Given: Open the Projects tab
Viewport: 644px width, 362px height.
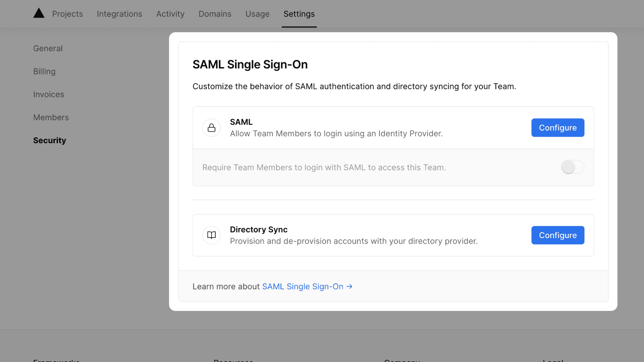Looking at the screenshot, I should pyautogui.click(x=67, y=14).
